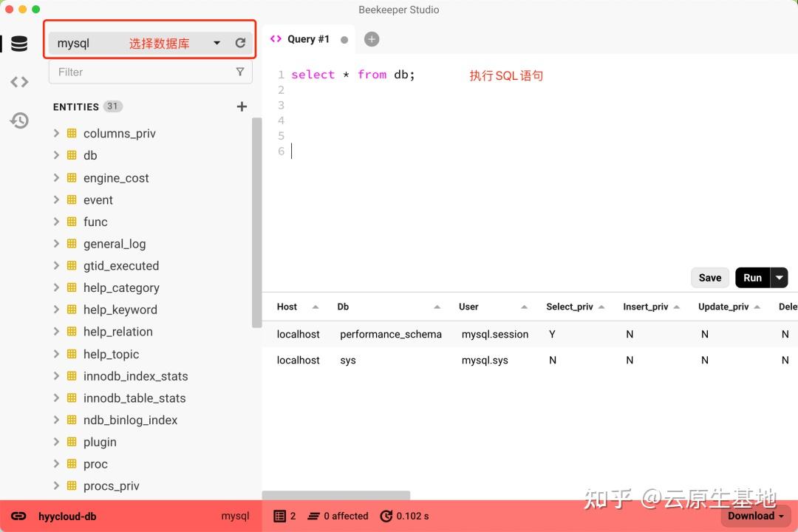Click the table icon beside general_log
798x532 pixels.
click(x=73, y=243)
